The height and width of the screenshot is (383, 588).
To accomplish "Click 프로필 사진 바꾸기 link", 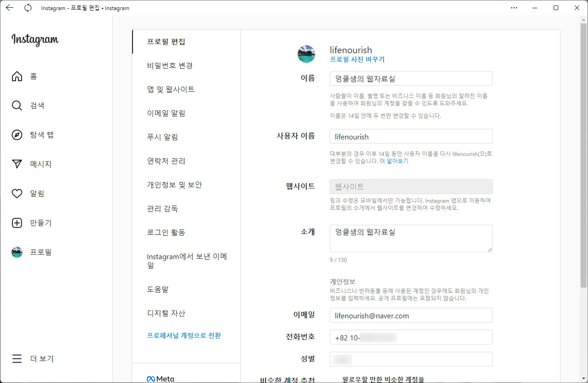I will tap(357, 60).
